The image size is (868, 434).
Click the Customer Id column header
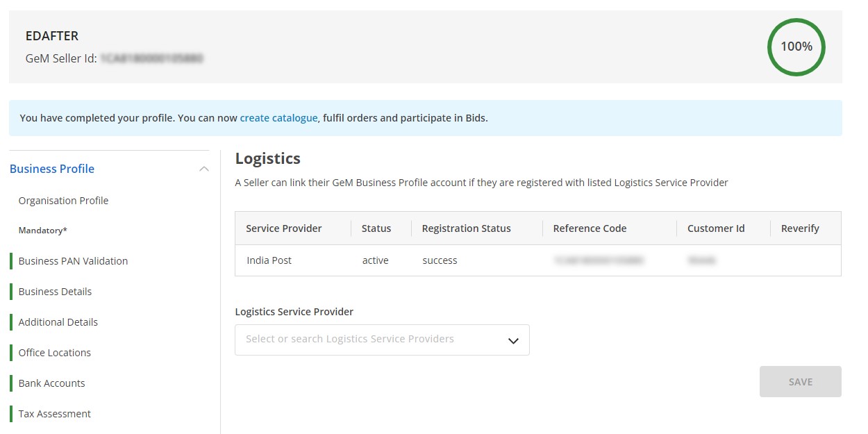click(x=716, y=228)
